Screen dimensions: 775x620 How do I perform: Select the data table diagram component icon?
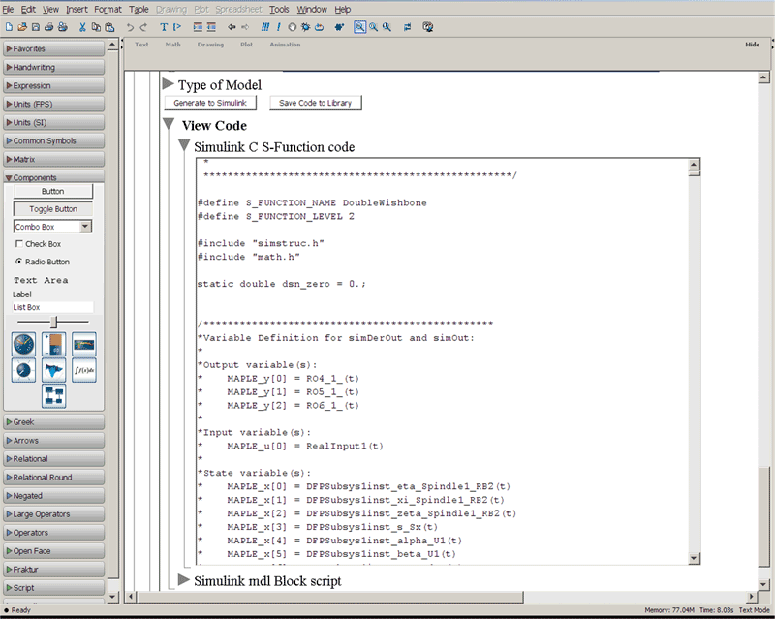[x=54, y=397]
